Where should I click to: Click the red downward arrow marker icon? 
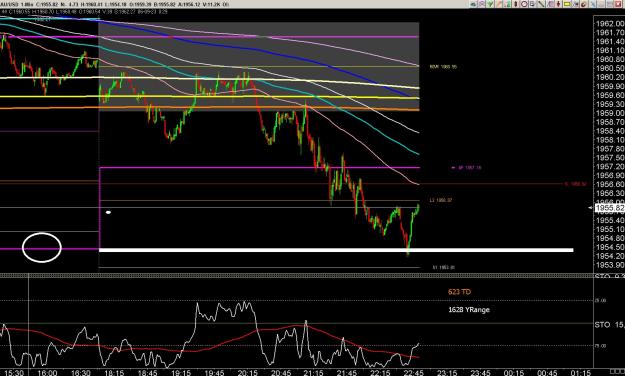pyautogui.click(x=558, y=4)
